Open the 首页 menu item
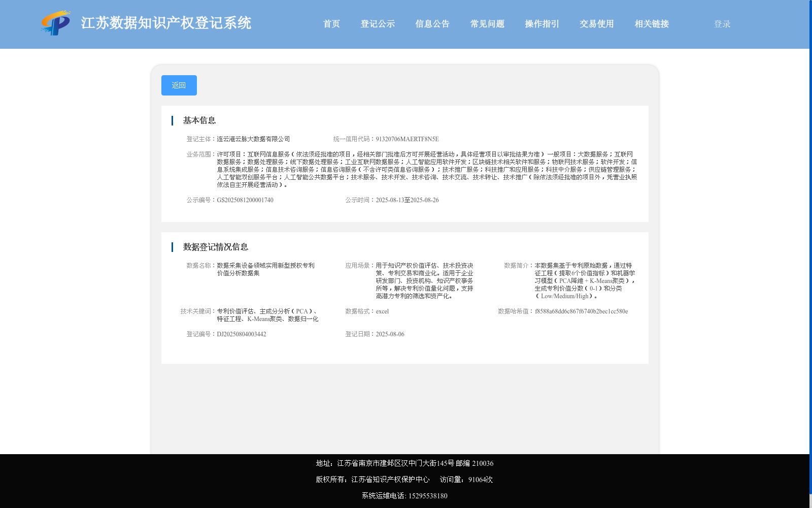This screenshot has height=508, width=812. pos(331,24)
